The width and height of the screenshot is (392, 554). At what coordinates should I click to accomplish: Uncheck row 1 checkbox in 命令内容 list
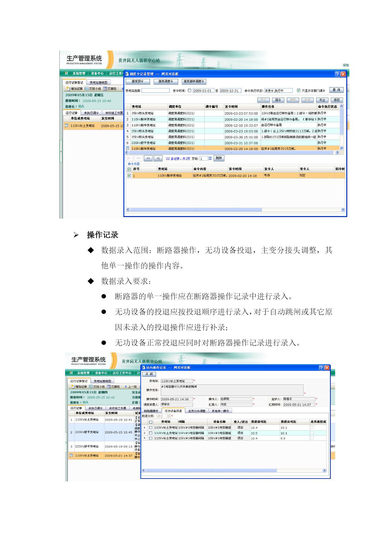(x=129, y=175)
